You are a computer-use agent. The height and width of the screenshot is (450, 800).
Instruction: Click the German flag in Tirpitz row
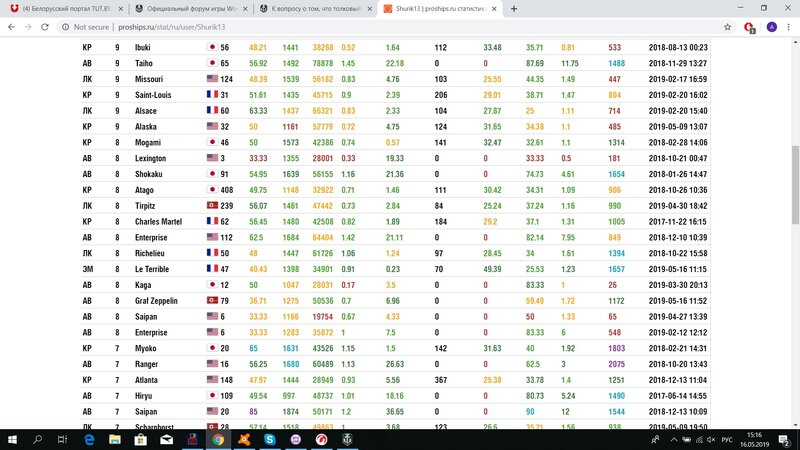point(212,205)
